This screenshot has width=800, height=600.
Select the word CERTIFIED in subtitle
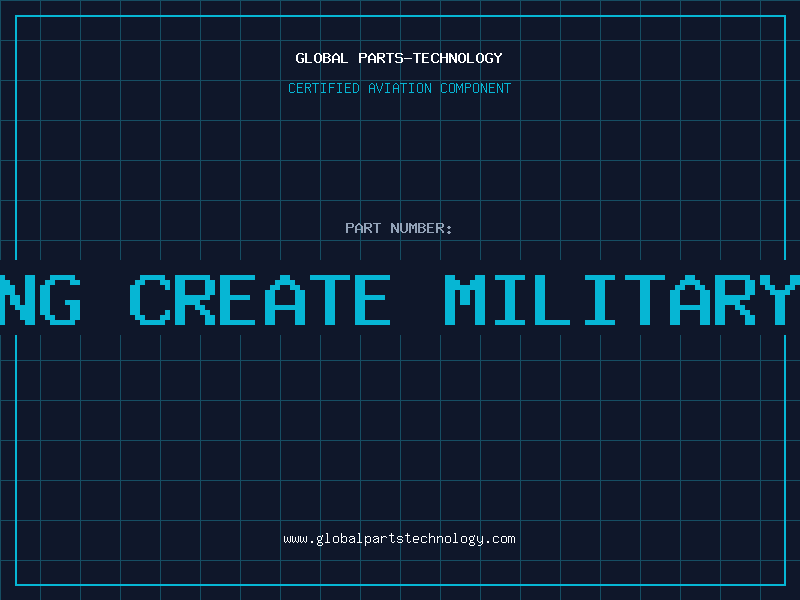324,88
